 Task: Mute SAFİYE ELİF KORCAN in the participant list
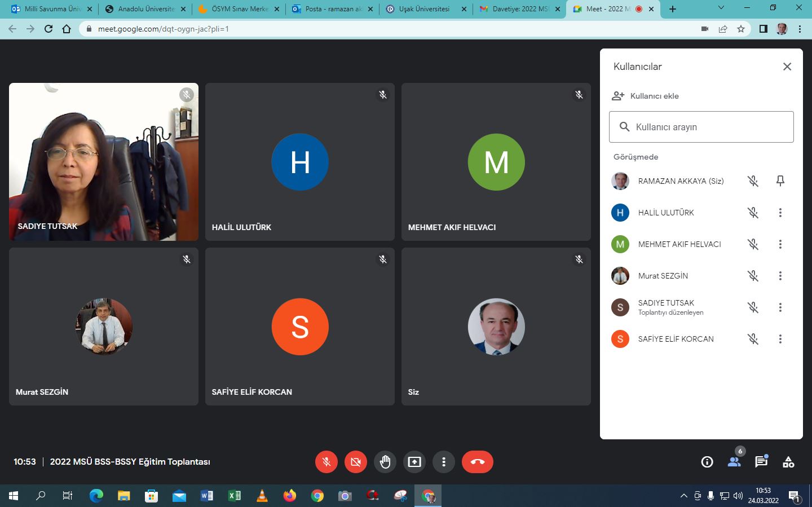(753, 339)
